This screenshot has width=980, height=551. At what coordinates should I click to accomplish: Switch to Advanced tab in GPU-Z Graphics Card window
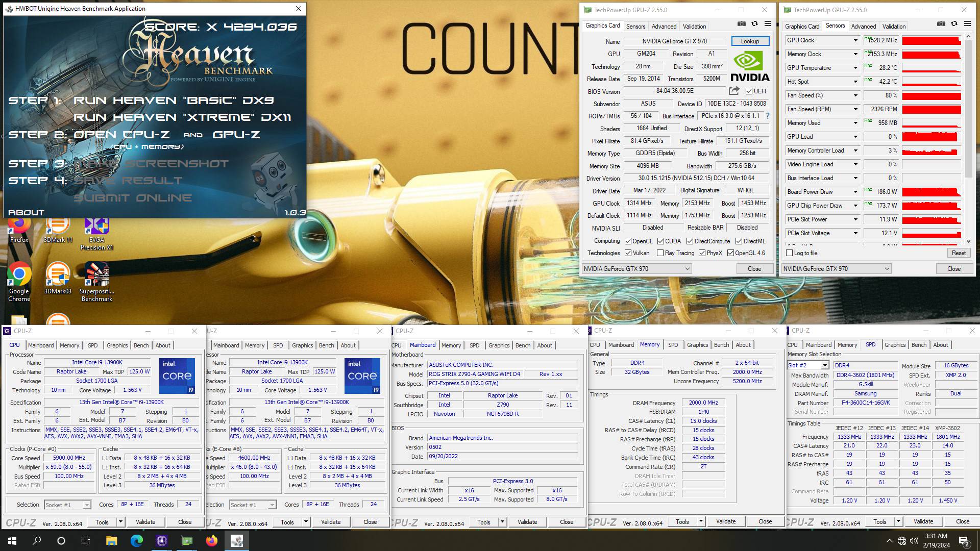(664, 27)
